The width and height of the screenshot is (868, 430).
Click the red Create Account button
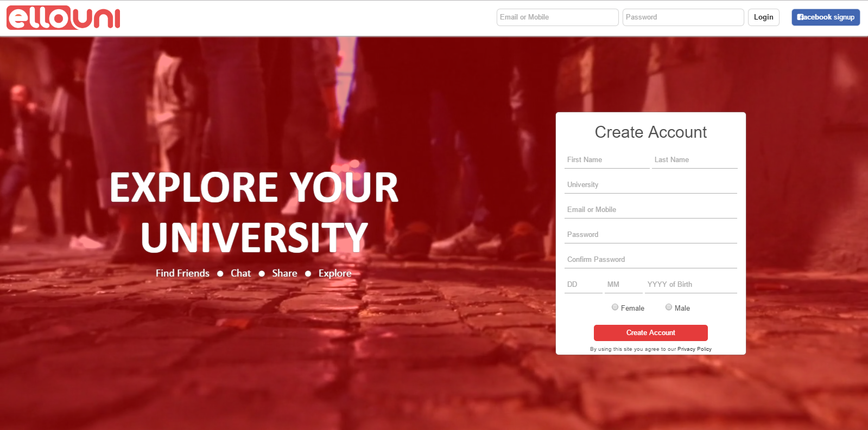pos(650,332)
